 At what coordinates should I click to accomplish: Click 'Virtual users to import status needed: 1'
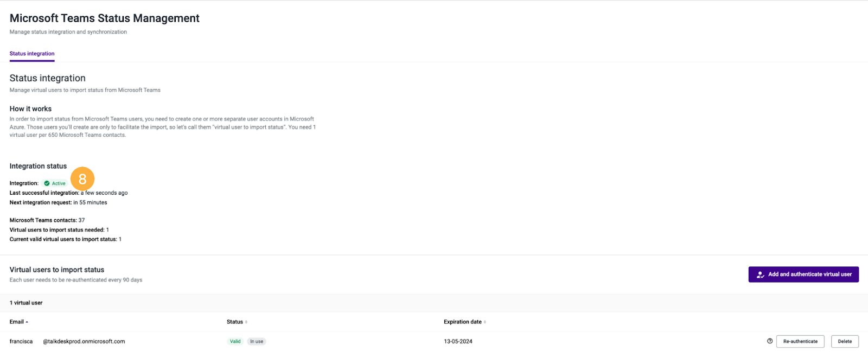(x=59, y=230)
